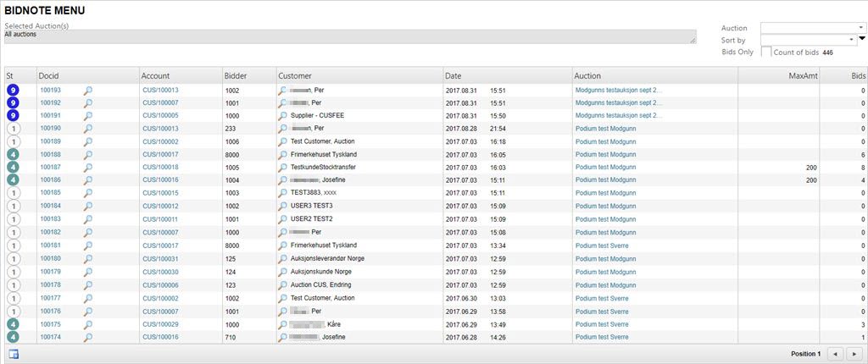Click magnifier icon beside docid 100193
This screenshot has height=364, width=868.
coord(87,90)
